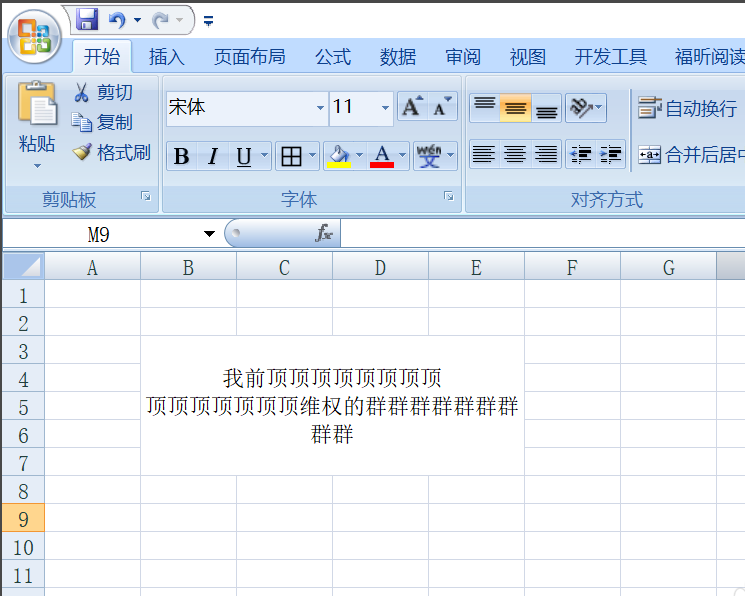
Task: Switch to the 公式 tab
Action: coord(333,57)
